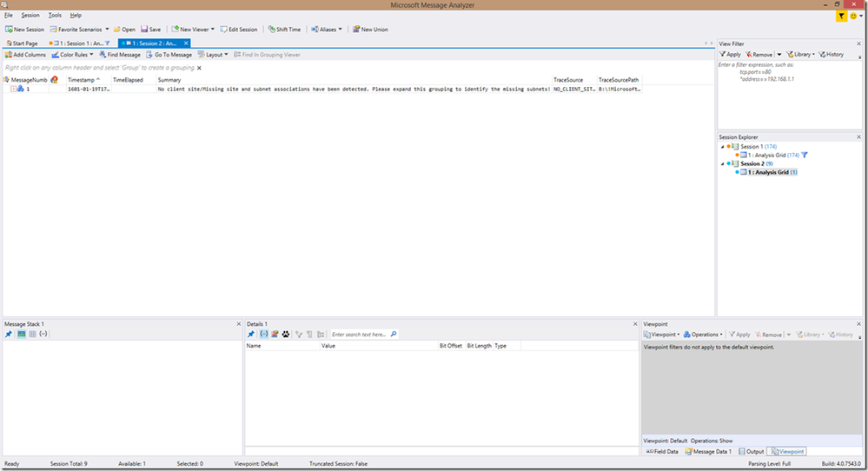Open the Session menu
Screen dimensions: 868x471
click(x=30, y=15)
